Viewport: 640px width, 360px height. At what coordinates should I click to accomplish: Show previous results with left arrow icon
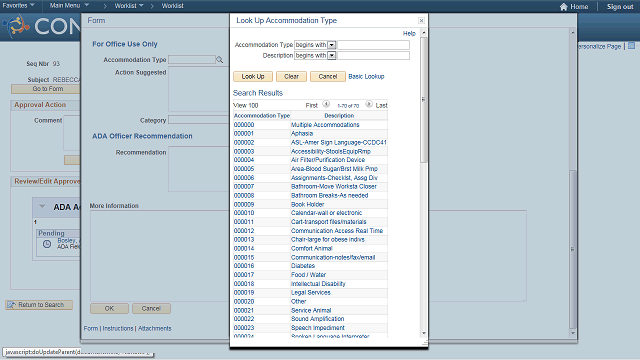coord(326,104)
